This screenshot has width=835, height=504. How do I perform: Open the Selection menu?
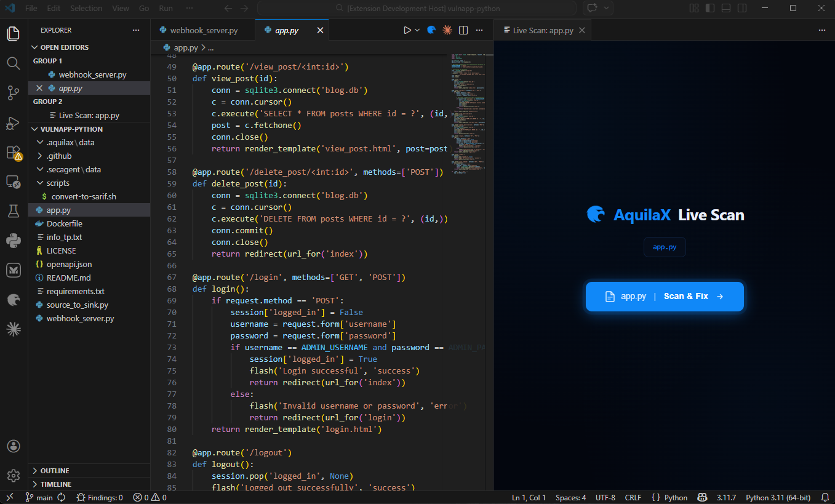pos(86,8)
